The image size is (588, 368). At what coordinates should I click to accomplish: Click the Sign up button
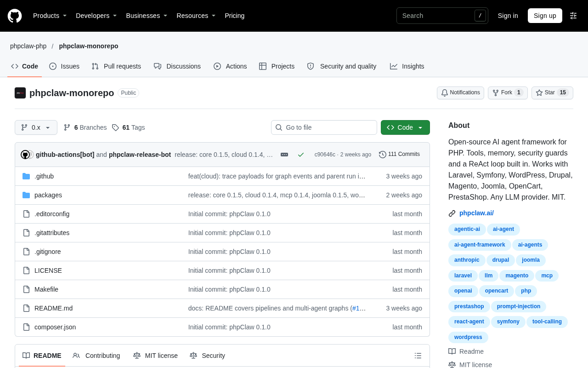tap(545, 16)
